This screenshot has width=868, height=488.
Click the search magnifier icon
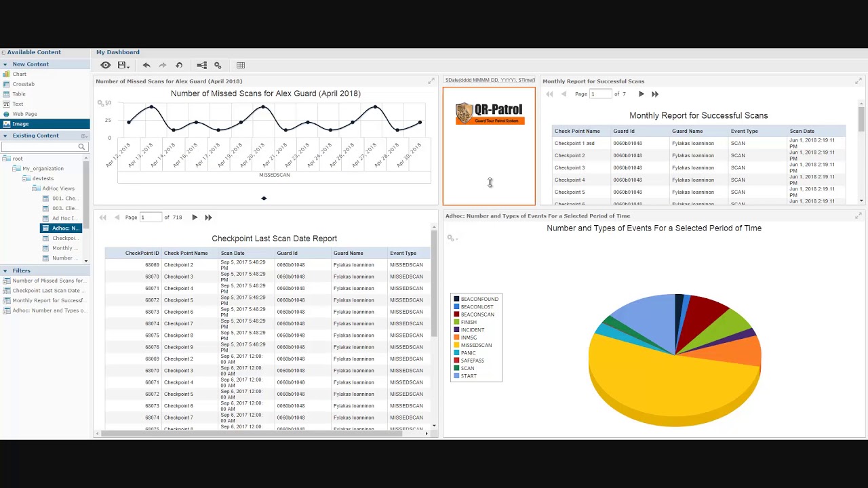click(81, 146)
